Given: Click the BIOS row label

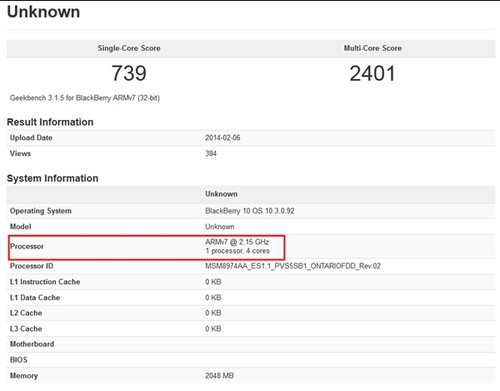Looking at the screenshot, I should coord(19,360).
